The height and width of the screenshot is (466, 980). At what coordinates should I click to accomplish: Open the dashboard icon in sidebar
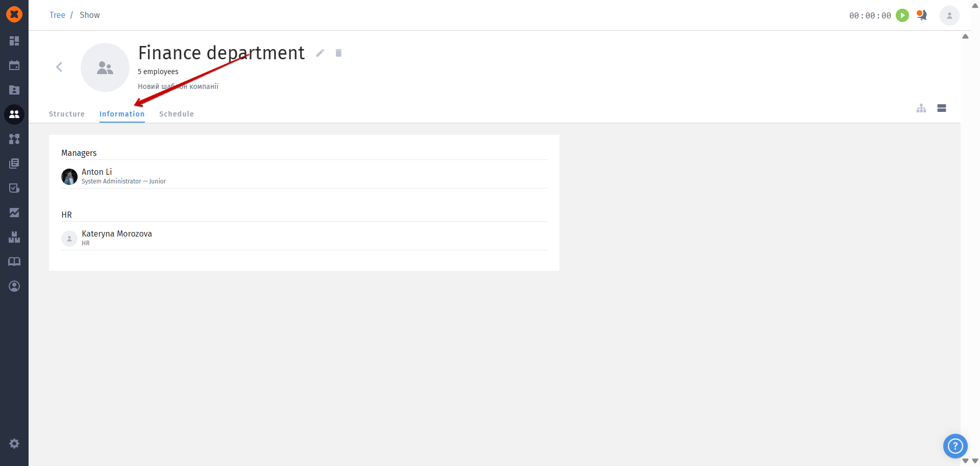tap(14, 41)
